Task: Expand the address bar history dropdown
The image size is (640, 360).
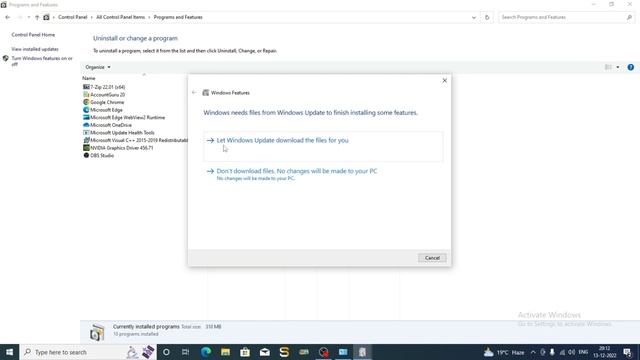Action: point(473,18)
